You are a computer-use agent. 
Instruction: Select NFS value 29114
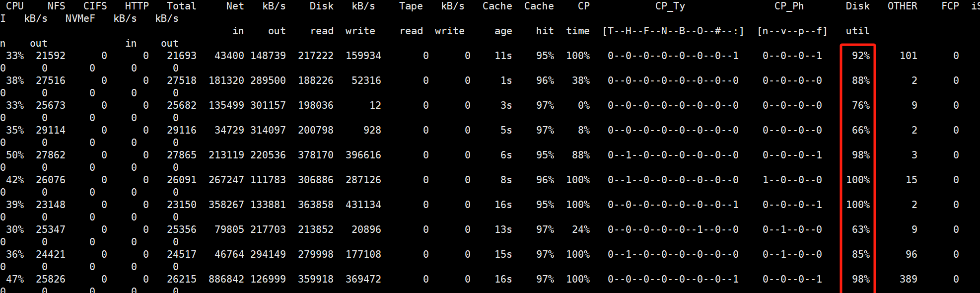(x=51, y=130)
